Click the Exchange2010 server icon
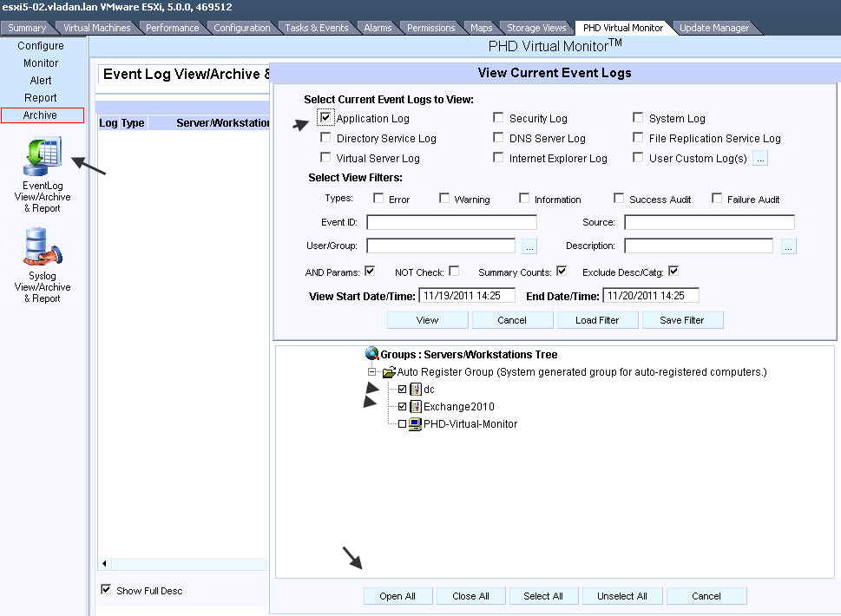 pos(416,406)
